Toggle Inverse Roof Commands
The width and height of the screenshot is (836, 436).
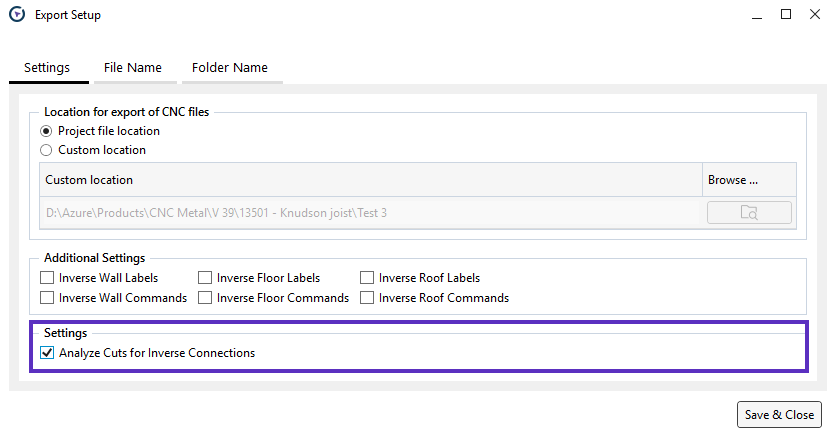click(x=367, y=298)
